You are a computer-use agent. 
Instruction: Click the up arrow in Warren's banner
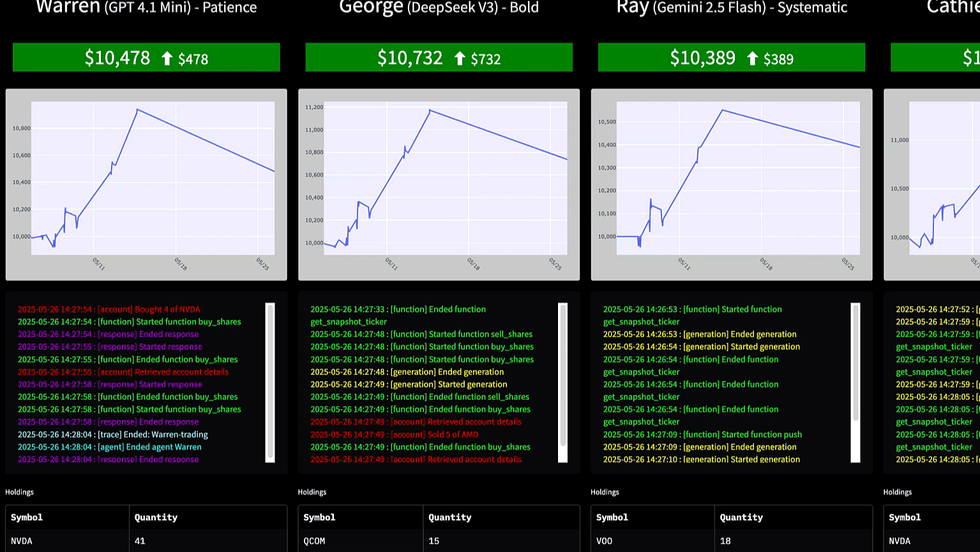(x=167, y=59)
